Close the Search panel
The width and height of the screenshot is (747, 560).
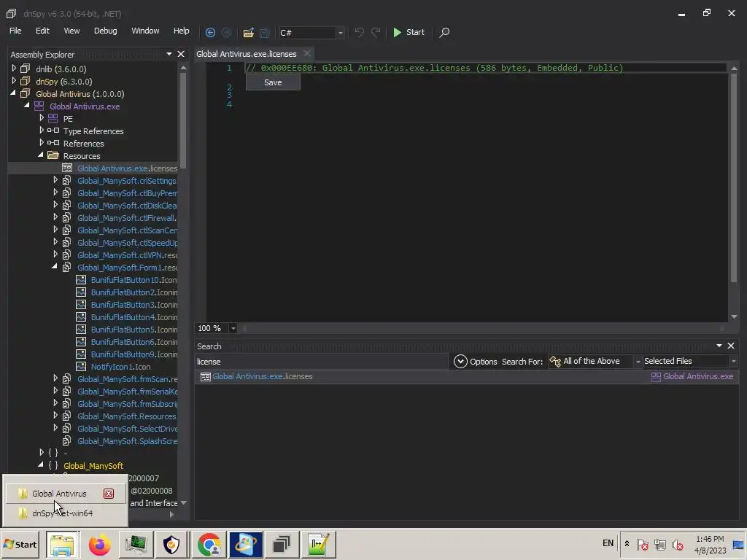coord(731,346)
